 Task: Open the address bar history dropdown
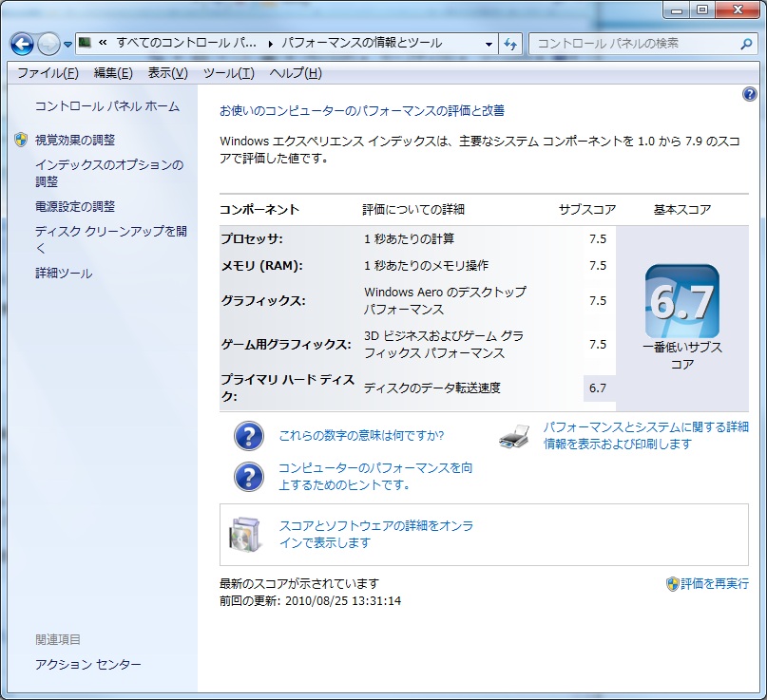click(489, 44)
